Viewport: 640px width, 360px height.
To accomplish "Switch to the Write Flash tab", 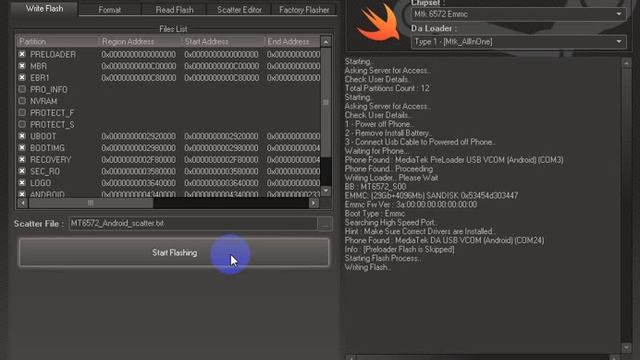I will [x=44, y=9].
